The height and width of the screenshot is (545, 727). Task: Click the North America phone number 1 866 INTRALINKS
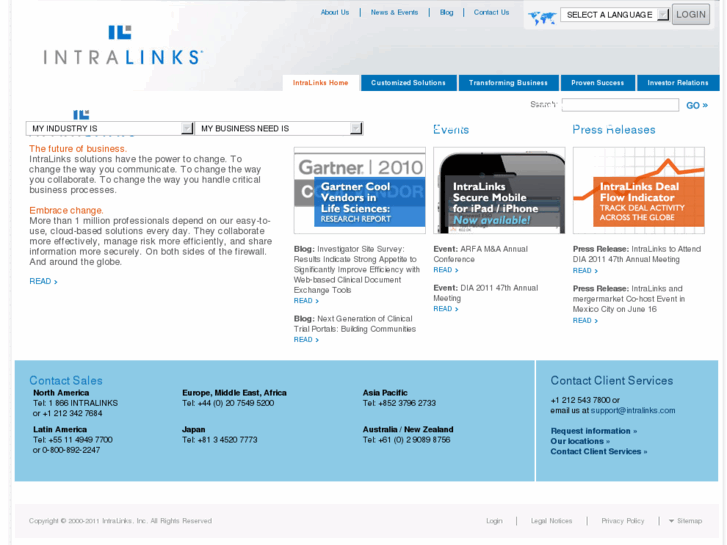pos(83,403)
